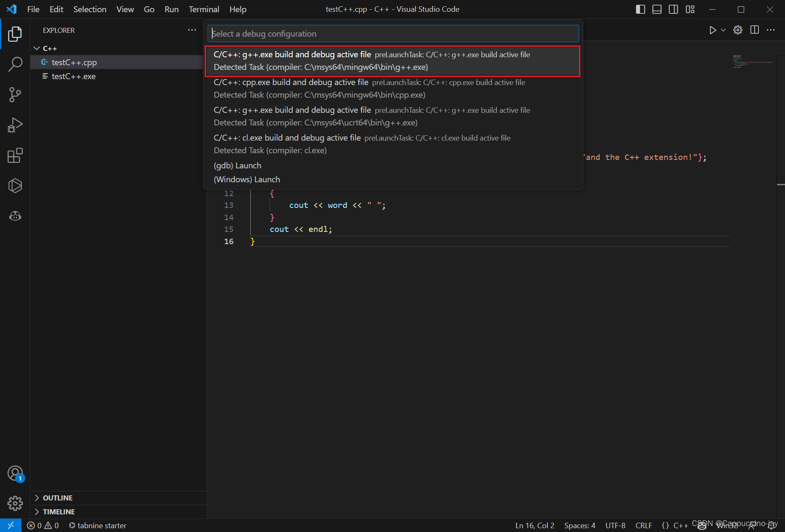Screen dimensions: 785x532
Task: Change encoding via UTF-8
Action: pos(615,525)
